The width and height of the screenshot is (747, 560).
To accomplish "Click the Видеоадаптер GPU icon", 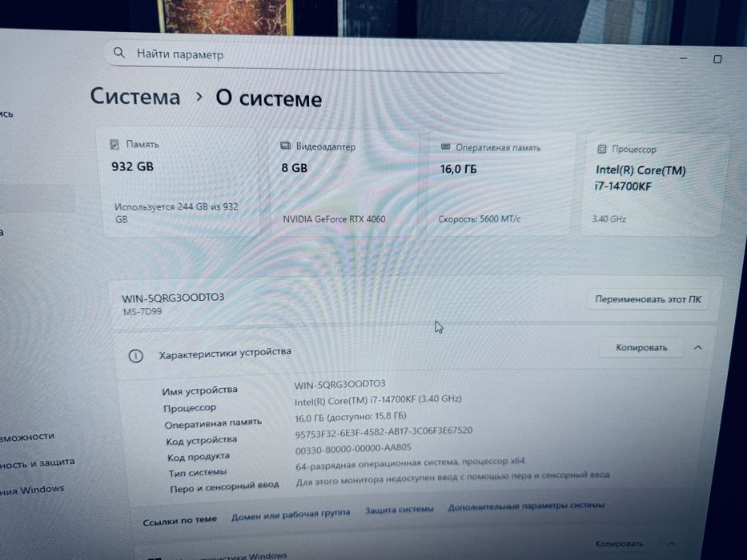I will (285, 146).
